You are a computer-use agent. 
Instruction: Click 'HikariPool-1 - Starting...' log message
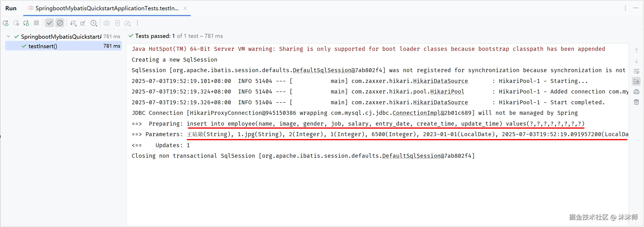[543, 81]
